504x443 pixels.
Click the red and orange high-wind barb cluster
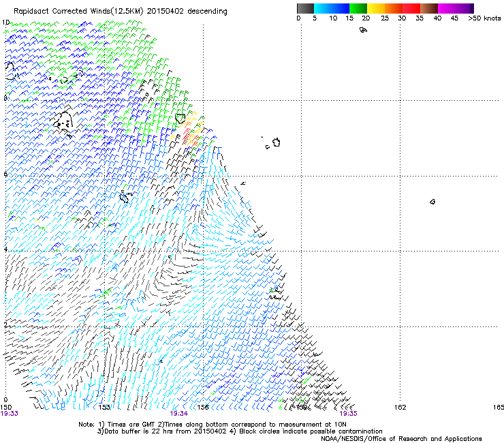coord(191,134)
